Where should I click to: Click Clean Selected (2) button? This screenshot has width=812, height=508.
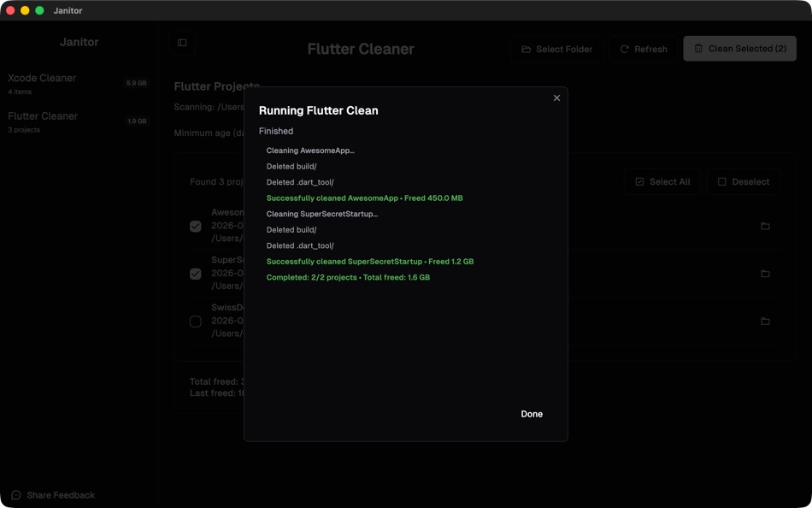tap(739, 49)
